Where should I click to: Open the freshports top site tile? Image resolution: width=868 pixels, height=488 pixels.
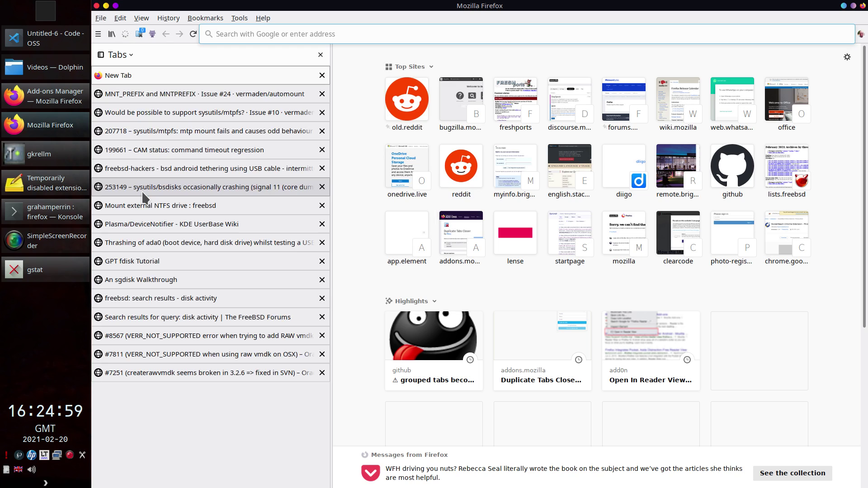coord(515,104)
